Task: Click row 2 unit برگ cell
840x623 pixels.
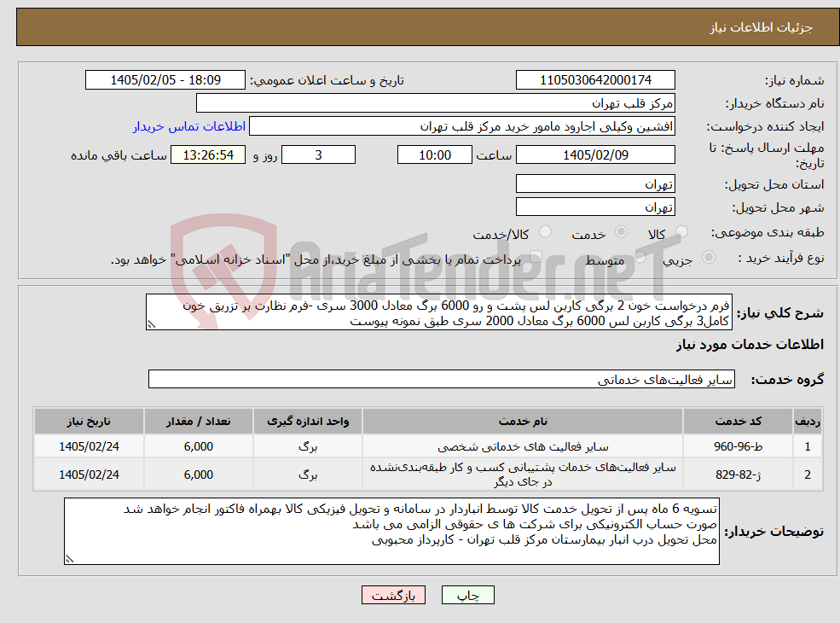Action: pyautogui.click(x=308, y=475)
